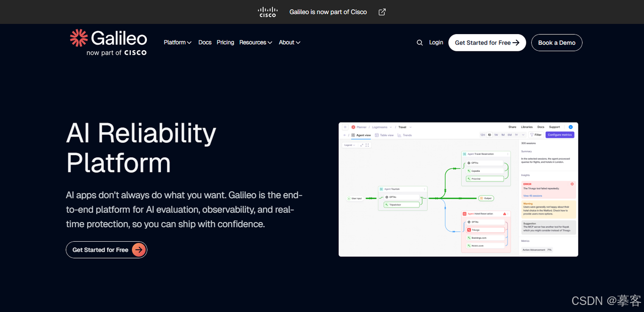Switch to the Agent view tab
The height and width of the screenshot is (312, 644).
click(361, 135)
